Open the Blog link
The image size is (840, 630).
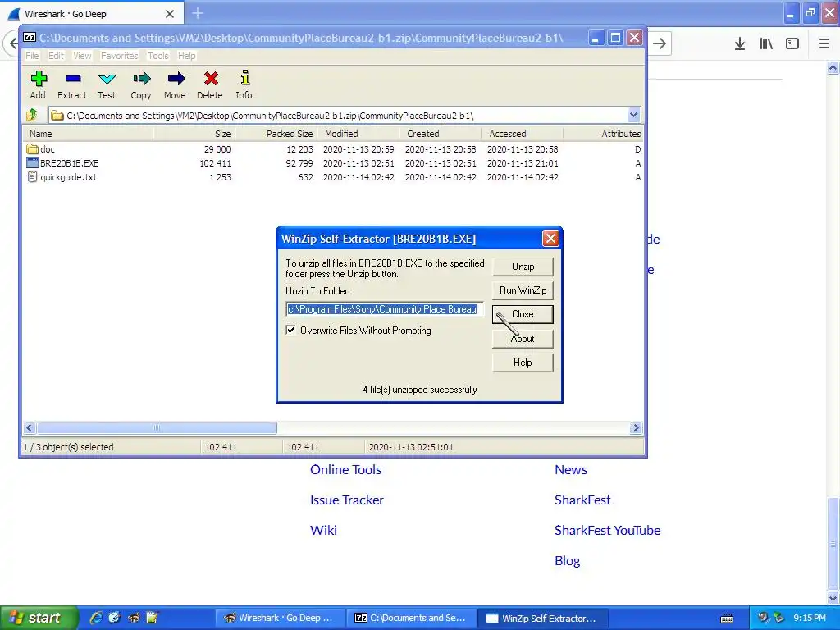pyautogui.click(x=568, y=561)
